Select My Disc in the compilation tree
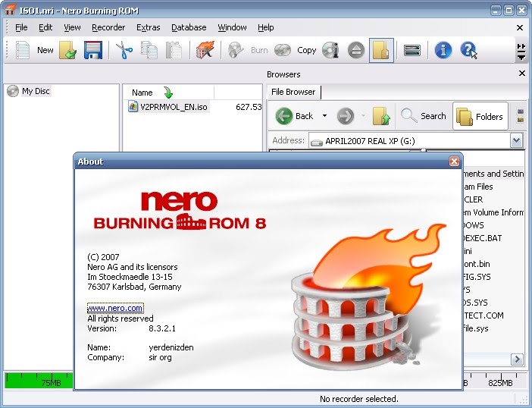 36,91
